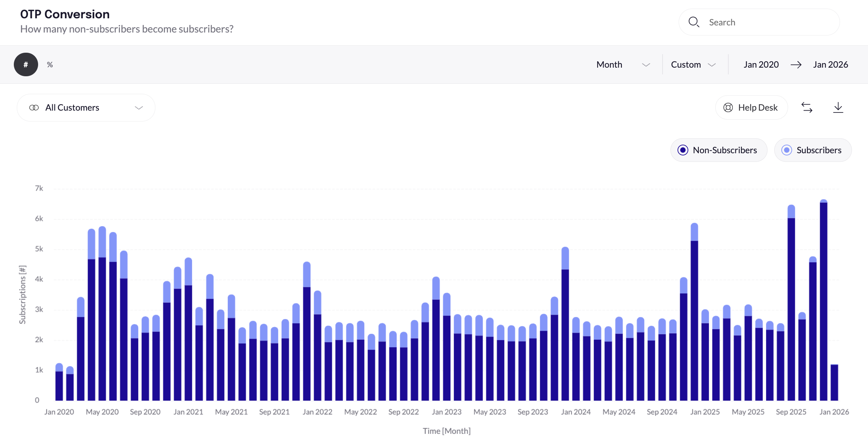Image resolution: width=868 pixels, height=447 pixels.
Task: Click the Help Desk lifebuoy icon
Action: pyautogui.click(x=728, y=108)
